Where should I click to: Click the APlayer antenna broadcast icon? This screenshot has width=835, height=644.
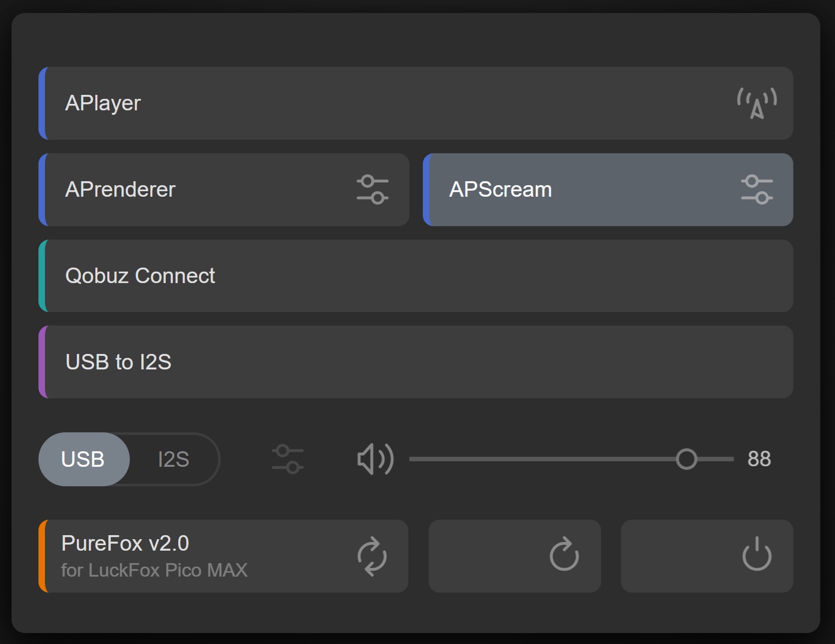[x=757, y=103]
